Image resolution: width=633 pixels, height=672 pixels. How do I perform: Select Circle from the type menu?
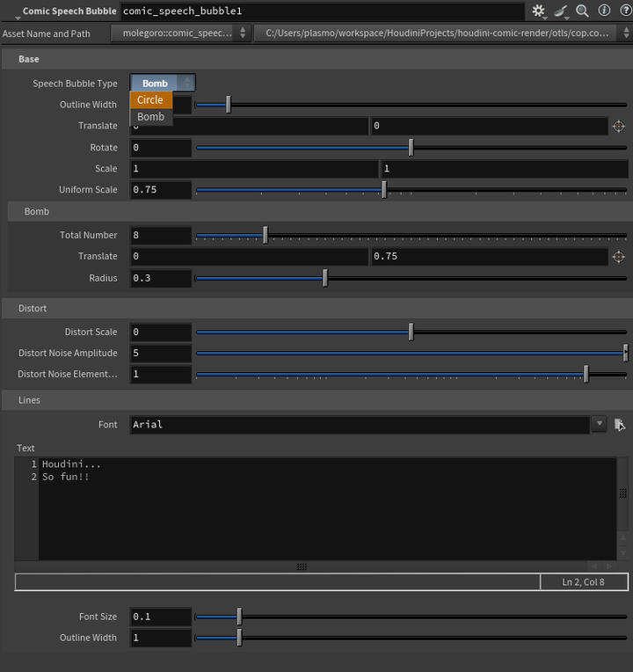(x=150, y=100)
